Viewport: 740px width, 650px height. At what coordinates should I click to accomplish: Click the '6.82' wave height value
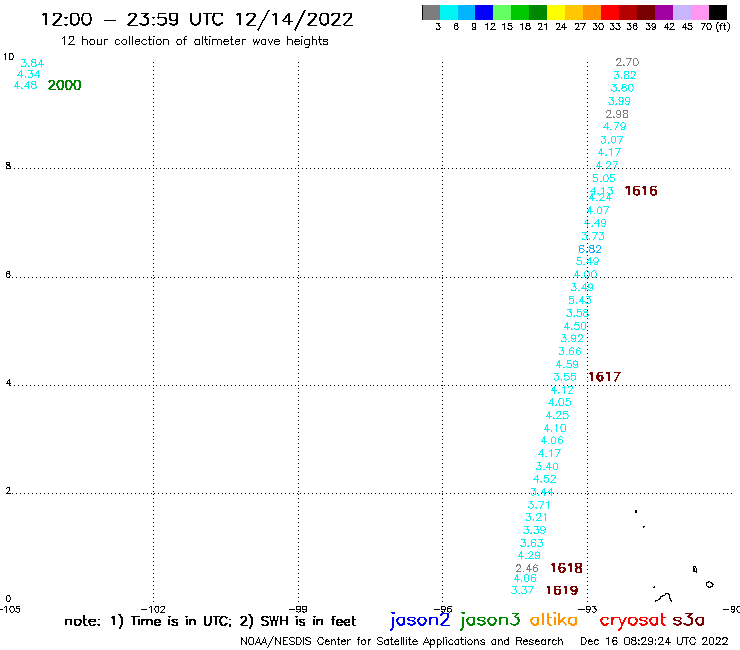pyautogui.click(x=590, y=249)
